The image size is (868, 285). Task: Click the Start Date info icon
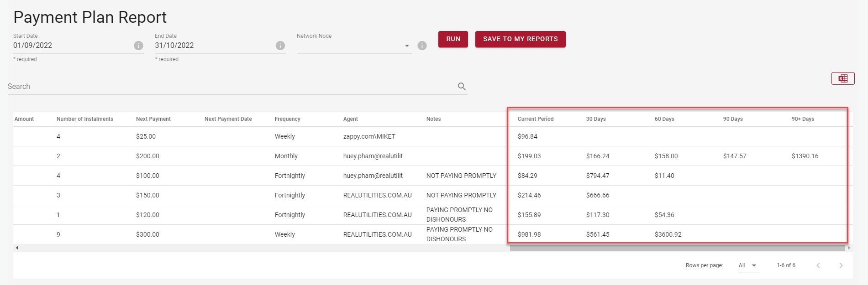tap(138, 46)
